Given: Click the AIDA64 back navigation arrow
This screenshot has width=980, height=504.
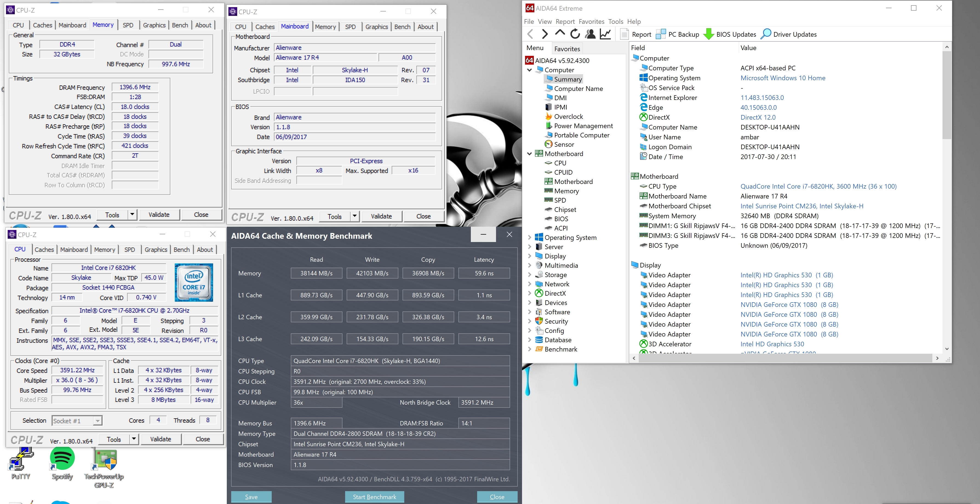Looking at the screenshot, I should [x=530, y=34].
